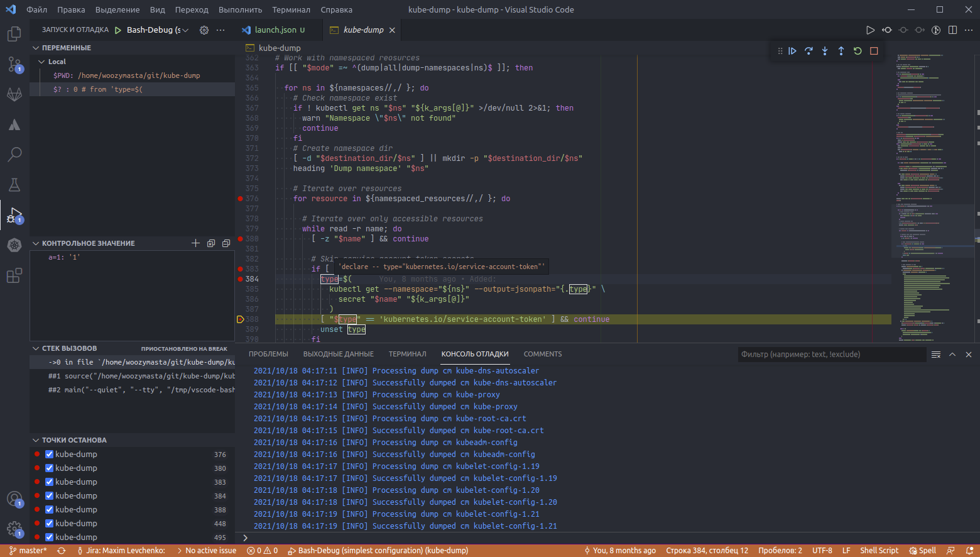
Task: Open the Testing flask view
Action: click(x=14, y=184)
